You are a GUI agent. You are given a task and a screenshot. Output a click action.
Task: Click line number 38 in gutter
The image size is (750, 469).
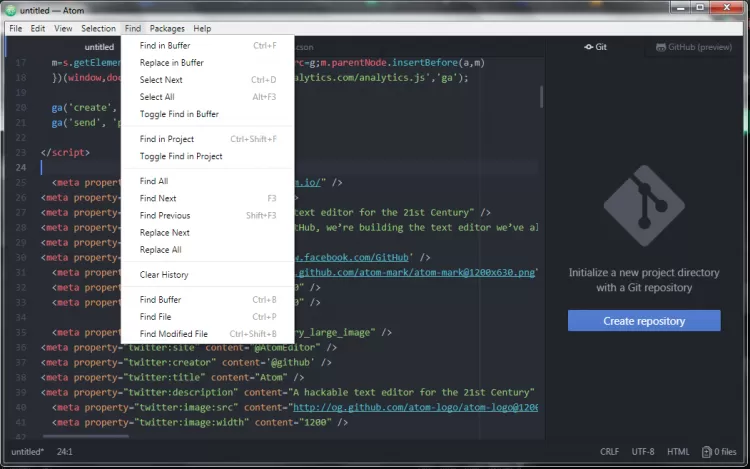(x=21, y=378)
